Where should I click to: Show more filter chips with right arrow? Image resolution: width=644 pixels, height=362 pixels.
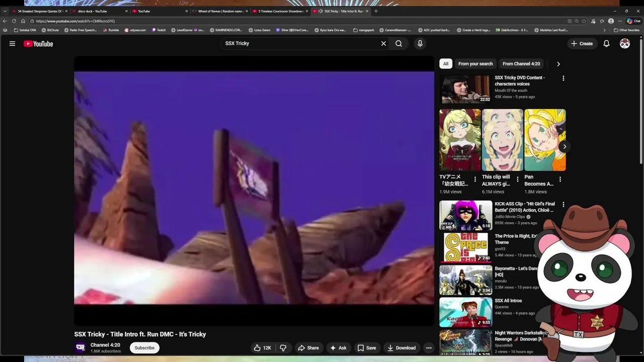coord(558,64)
